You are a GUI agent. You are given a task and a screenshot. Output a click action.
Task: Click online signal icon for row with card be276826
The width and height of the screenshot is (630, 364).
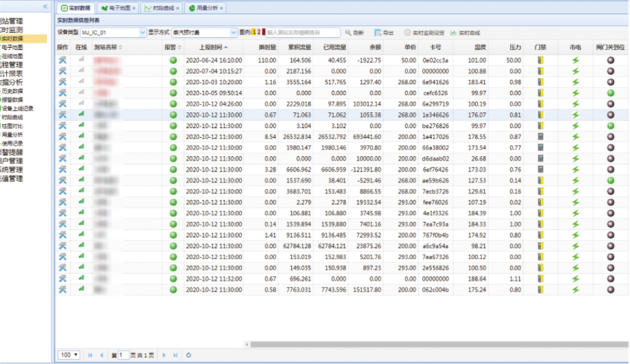(81, 126)
